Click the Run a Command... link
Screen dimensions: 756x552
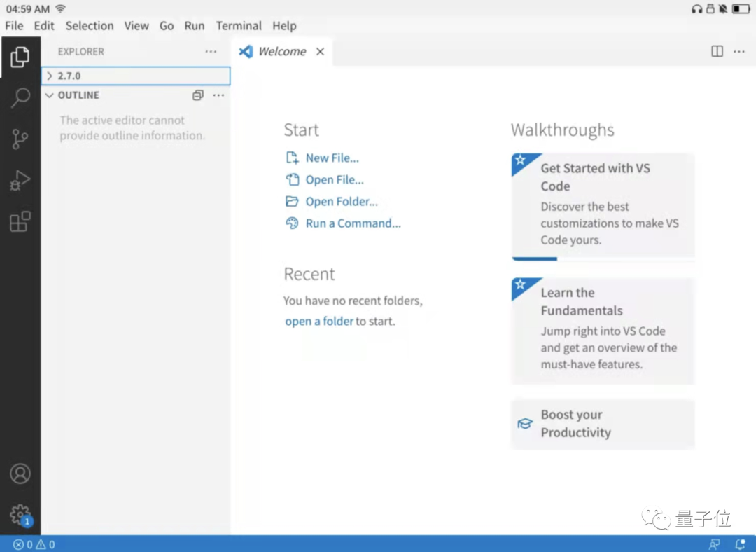pyautogui.click(x=353, y=223)
